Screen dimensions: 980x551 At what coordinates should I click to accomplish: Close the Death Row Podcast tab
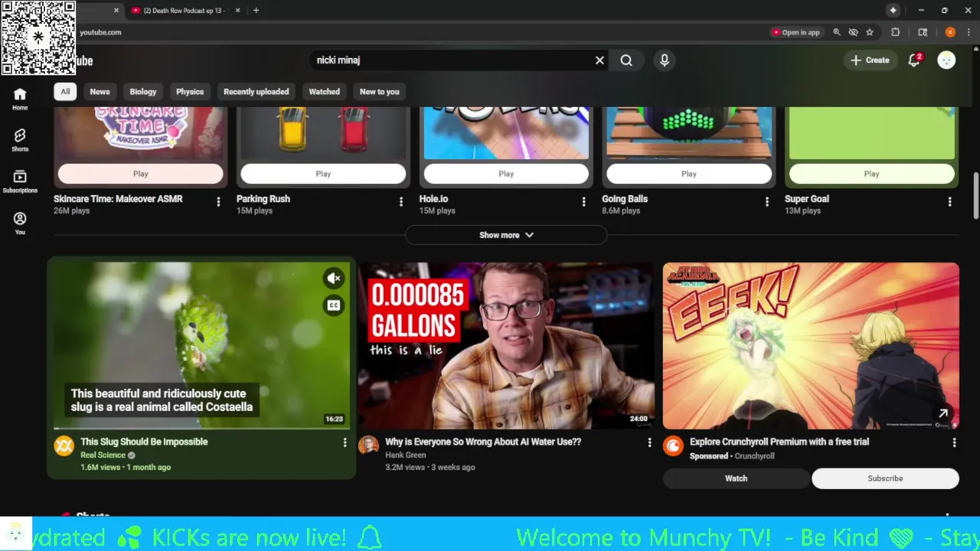237,11
